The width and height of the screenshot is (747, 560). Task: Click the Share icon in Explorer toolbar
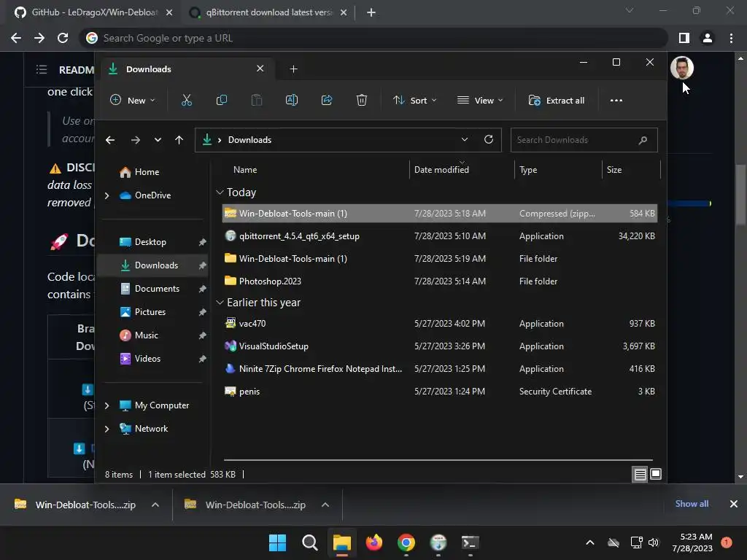pyautogui.click(x=327, y=101)
